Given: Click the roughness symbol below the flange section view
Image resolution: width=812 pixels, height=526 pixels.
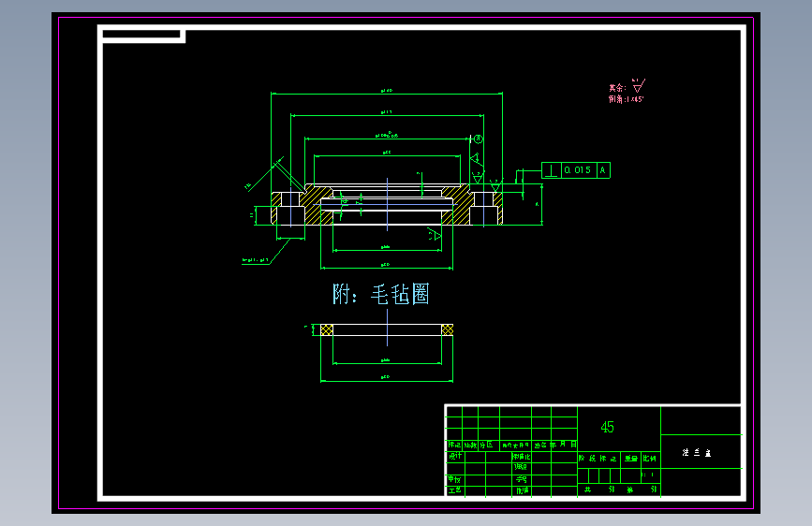Looking at the screenshot, I should click(435, 235).
